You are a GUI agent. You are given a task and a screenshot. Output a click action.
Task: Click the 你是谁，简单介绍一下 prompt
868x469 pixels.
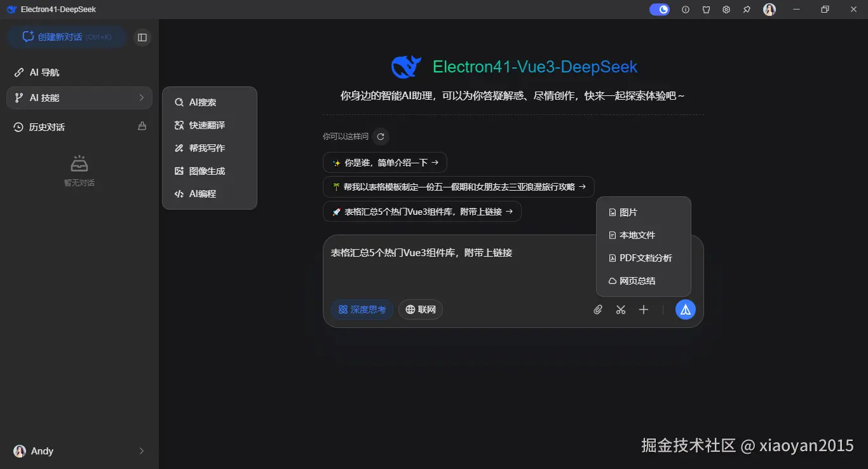384,162
